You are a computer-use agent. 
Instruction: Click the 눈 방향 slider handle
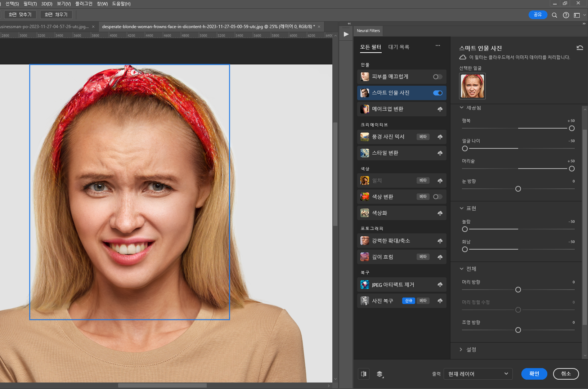coord(518,189)
